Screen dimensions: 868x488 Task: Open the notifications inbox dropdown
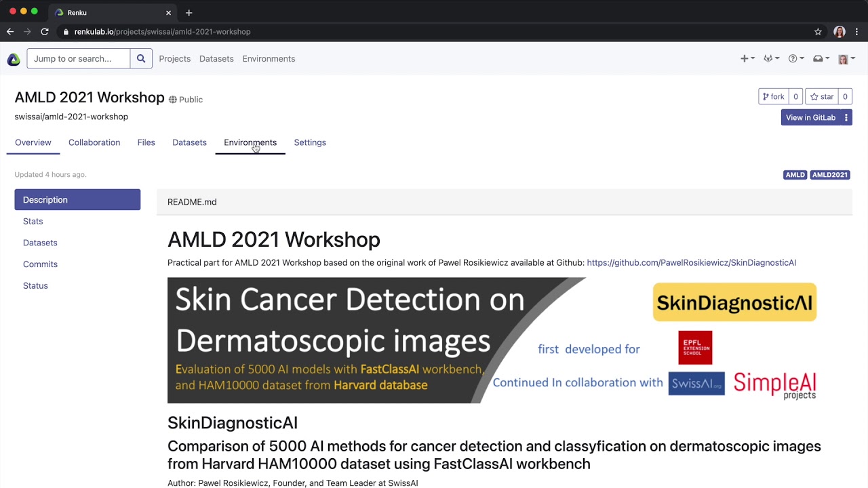point(821,59)
